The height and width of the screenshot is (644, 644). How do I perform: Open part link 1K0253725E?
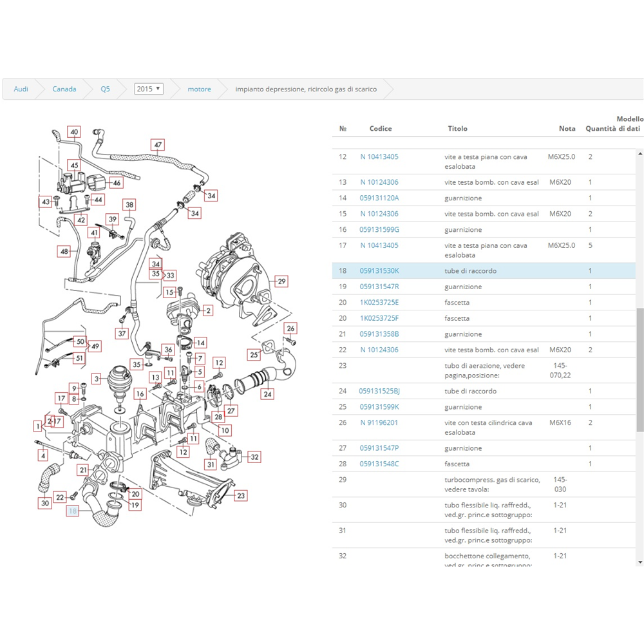(x=379, y=303)
